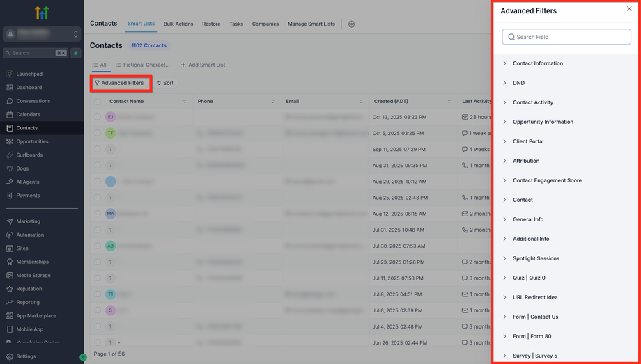Open the Bulk Actions tab
This screenshot has width=641, height=364.
178,24
